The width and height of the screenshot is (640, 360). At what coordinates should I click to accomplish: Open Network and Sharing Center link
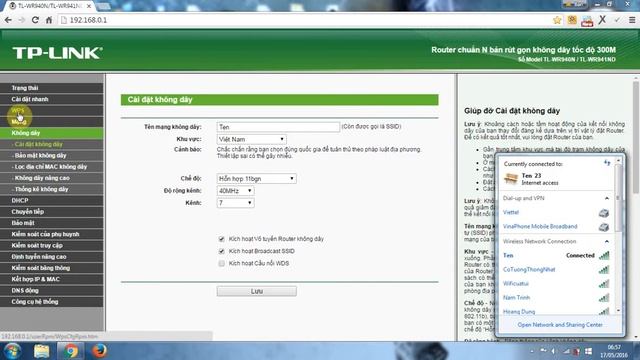(x=560, y=325)
